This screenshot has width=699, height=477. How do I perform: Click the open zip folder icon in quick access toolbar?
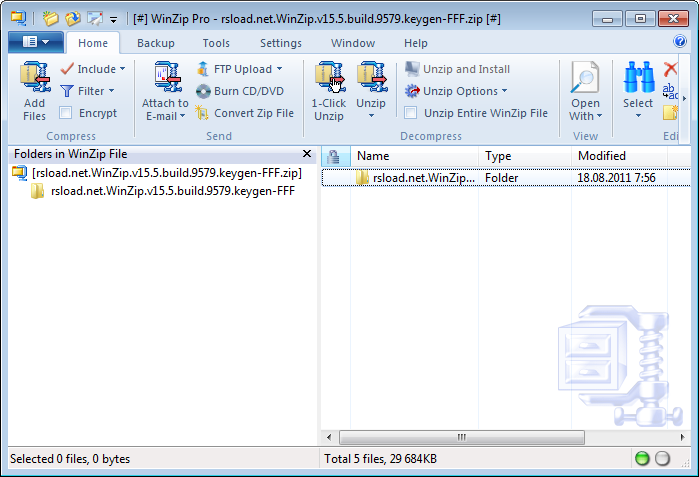pos(73,18)
